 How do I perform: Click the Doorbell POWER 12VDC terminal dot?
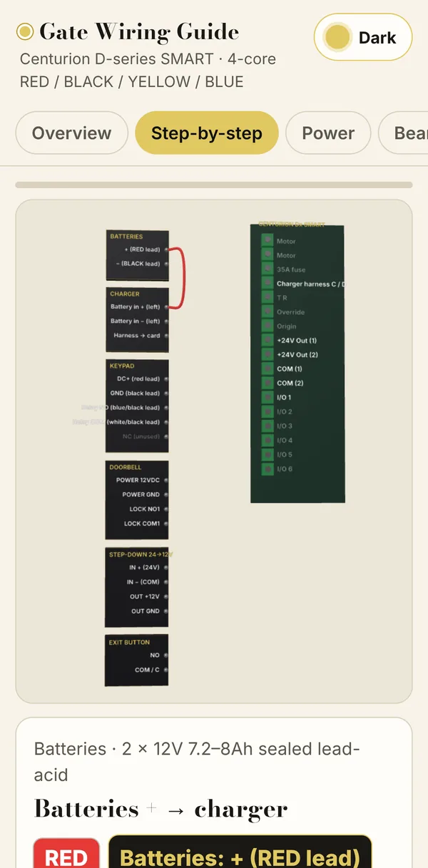tap(166, 480)
